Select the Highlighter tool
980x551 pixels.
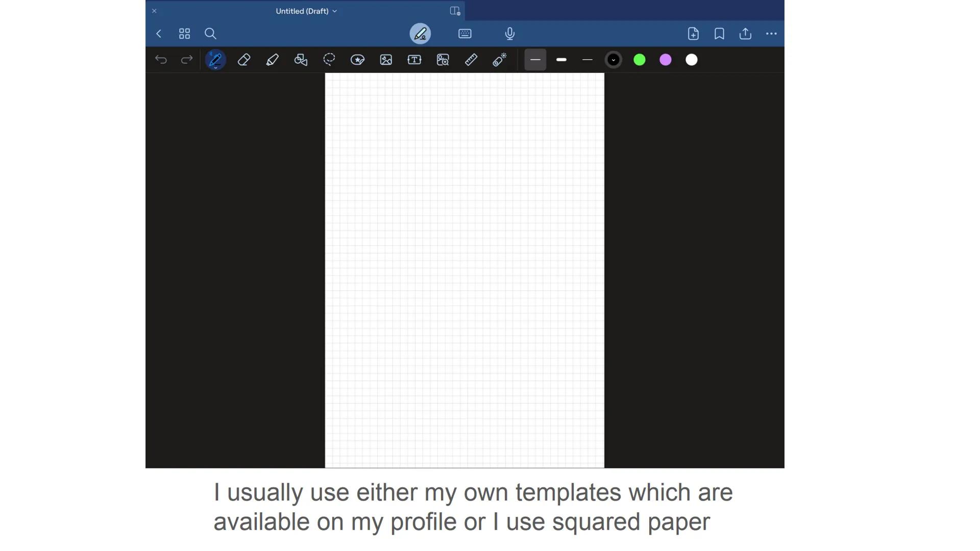(272, 60)
